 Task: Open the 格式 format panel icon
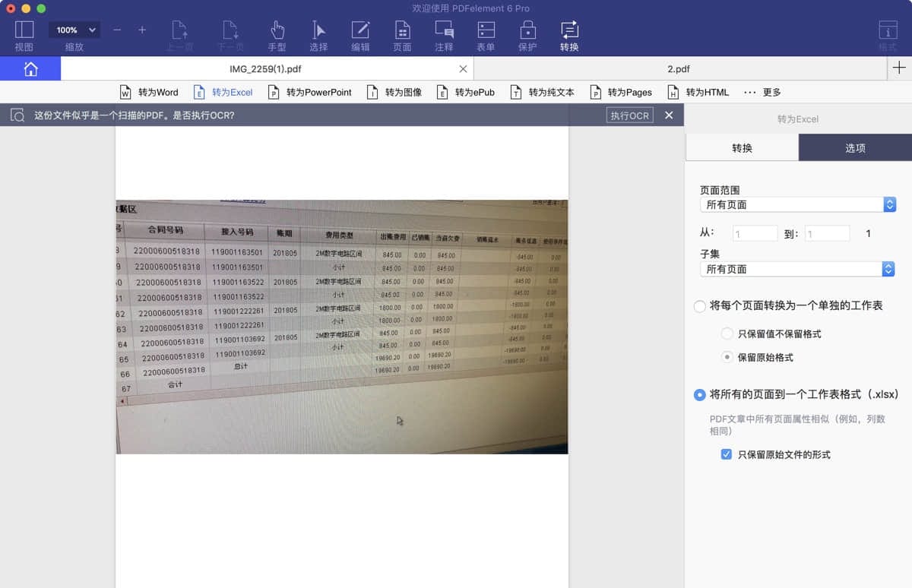click(887, 36)
